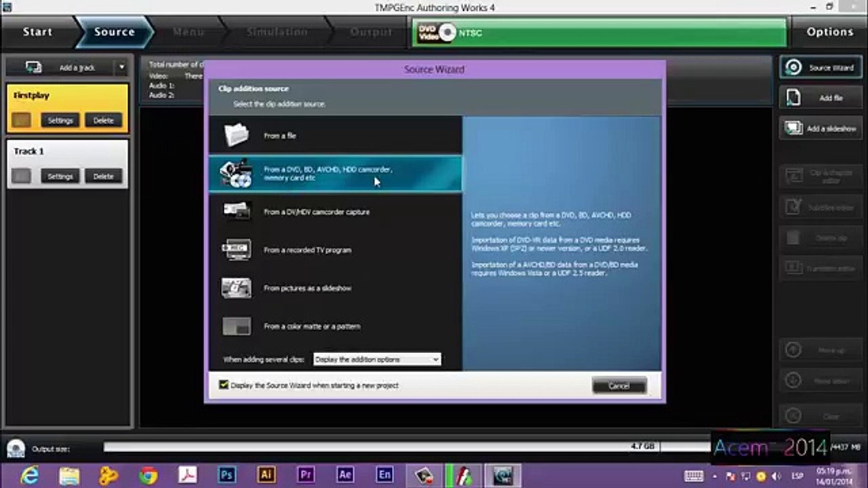Uncheck Display the Source Wizard when starting

pos(224,385)
